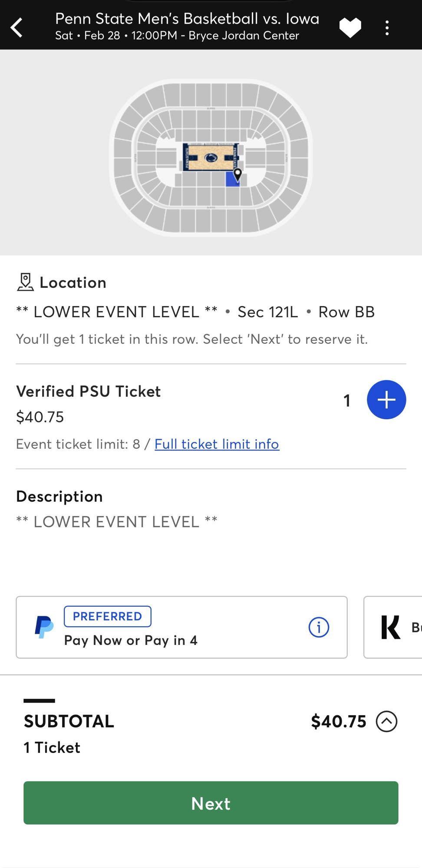The height and width of the screenshot is (868, 422).
Task: Select the highlighted blue section on map
Action: pyautogui.click(x=232, y=181)
